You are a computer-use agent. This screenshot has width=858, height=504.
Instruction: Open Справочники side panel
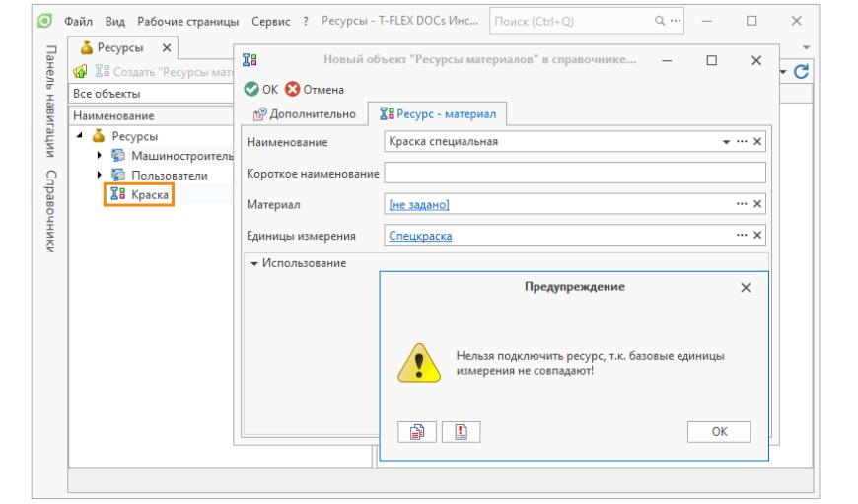coord(50,211)
